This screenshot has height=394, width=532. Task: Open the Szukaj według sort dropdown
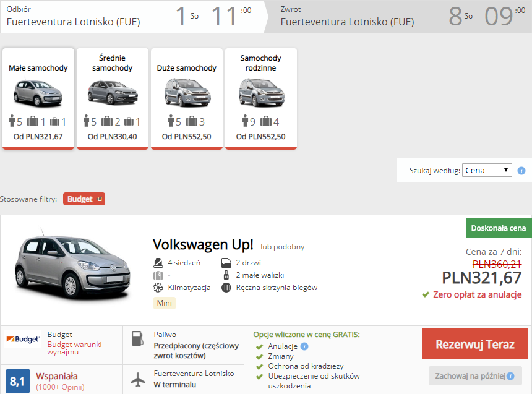[x=487, y=170]
